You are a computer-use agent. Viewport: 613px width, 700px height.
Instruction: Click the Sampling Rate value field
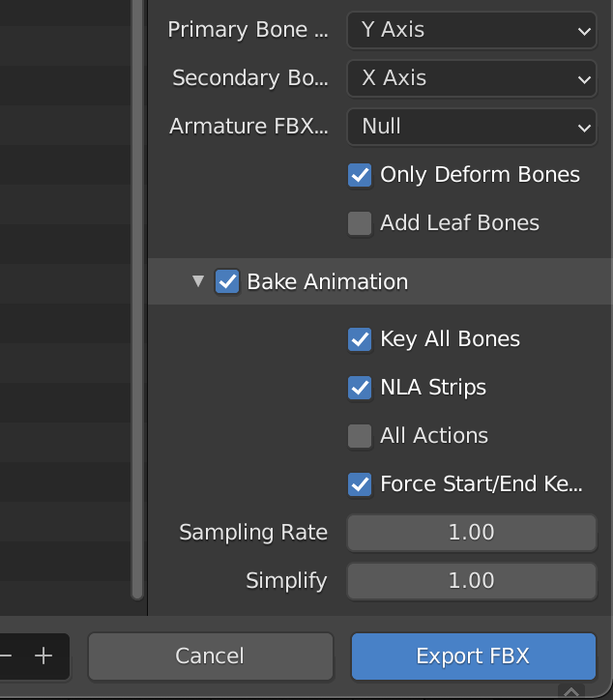[x=472, y=533]
